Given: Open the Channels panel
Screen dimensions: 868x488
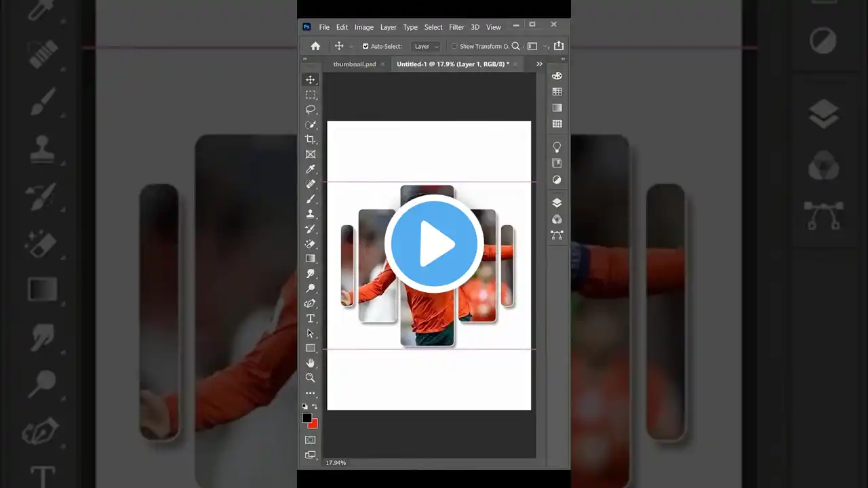Looking at the screenshot, I should tap(557, 219).
